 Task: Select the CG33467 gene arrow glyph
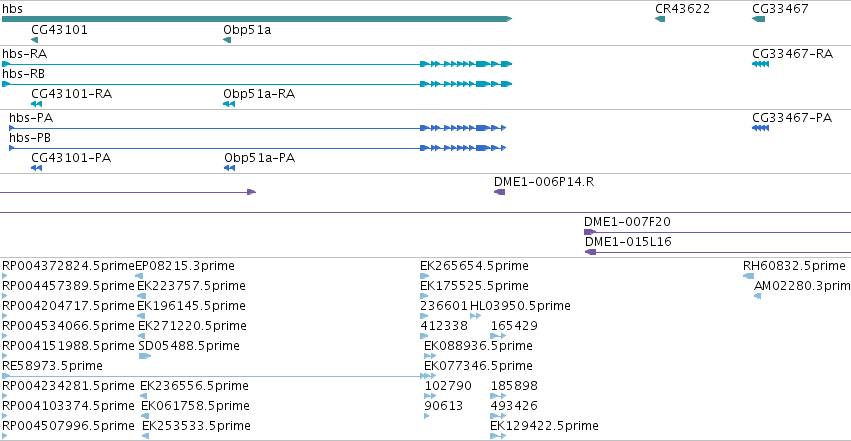tap(758, 19)
